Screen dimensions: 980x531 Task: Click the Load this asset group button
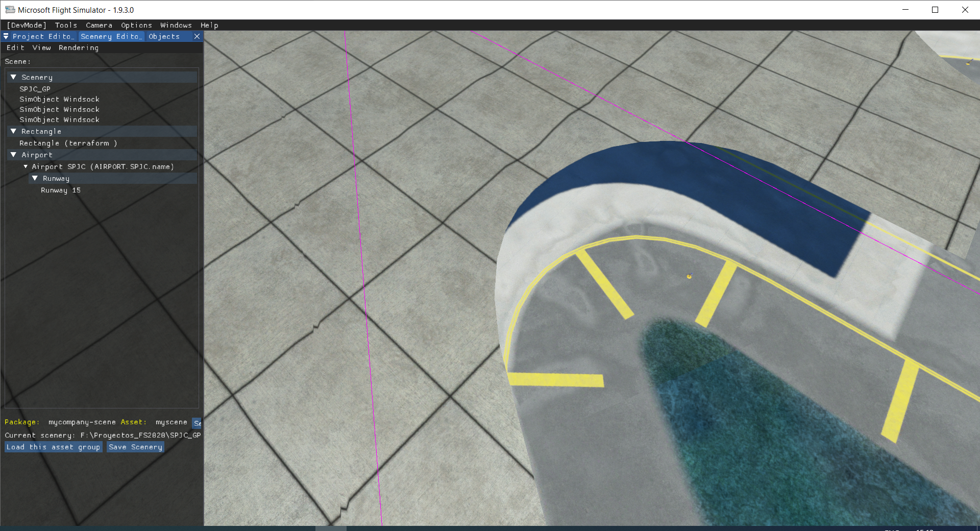(x=53, y=447)
